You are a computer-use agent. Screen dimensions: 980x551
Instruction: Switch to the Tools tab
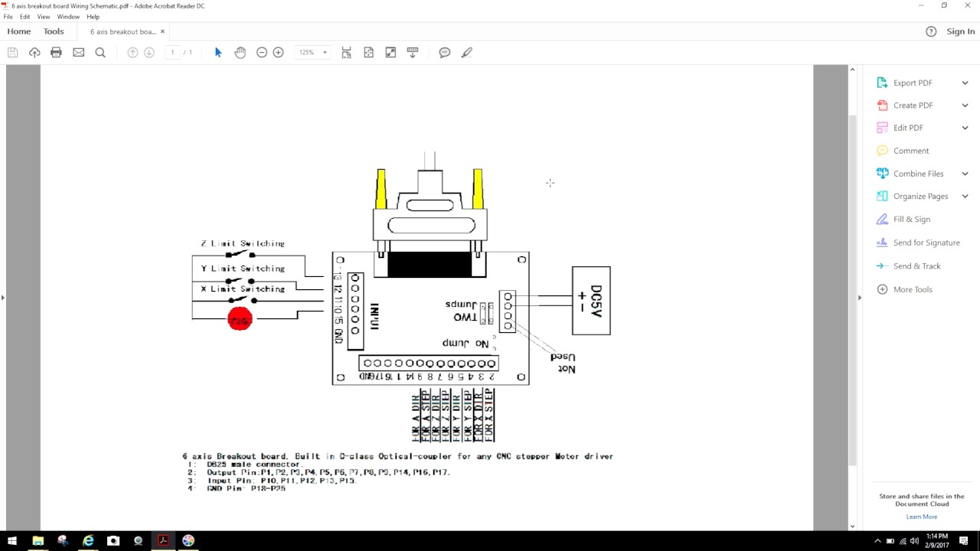[54, 31]
